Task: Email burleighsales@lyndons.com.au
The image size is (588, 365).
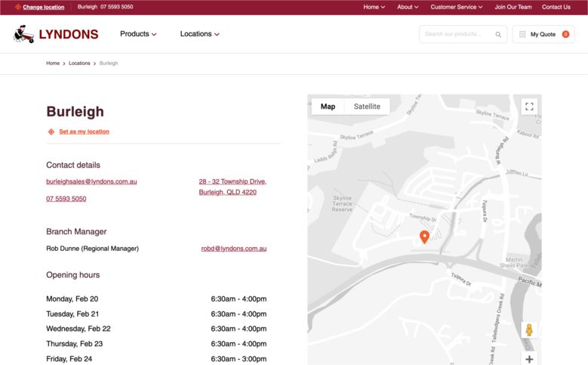Action: click(91, 182)
